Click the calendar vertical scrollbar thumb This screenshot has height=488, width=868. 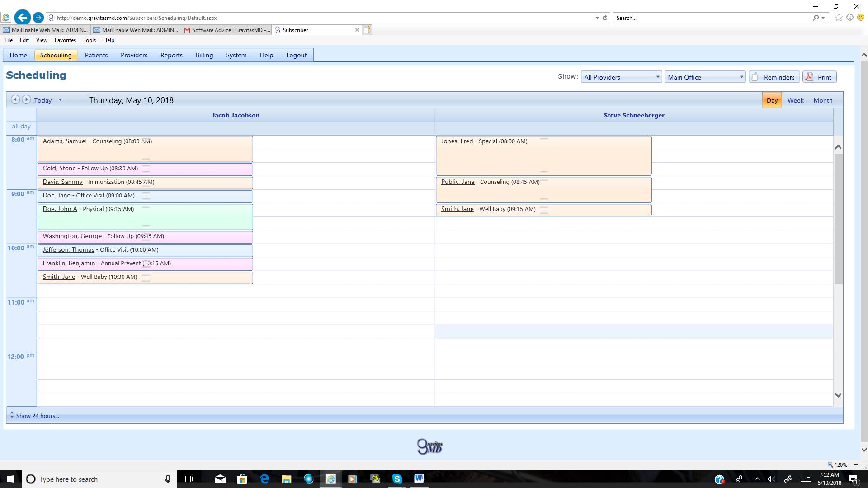click(x=838, y=219)
